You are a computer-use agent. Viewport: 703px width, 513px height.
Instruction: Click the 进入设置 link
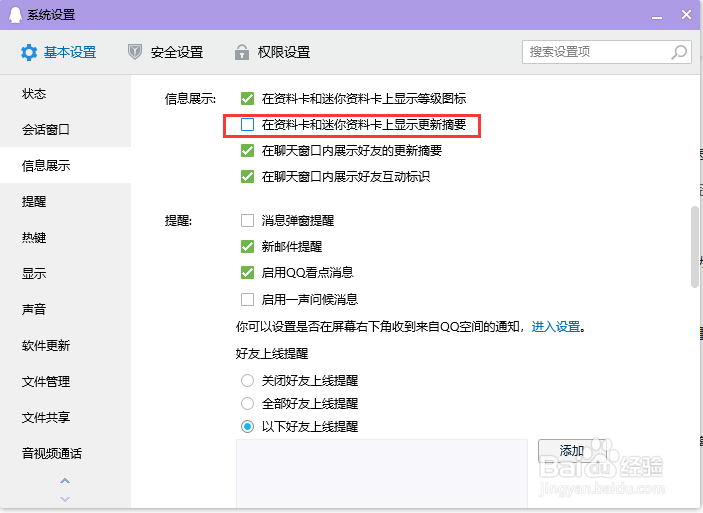pyautogui.click(x=555, y=326)
